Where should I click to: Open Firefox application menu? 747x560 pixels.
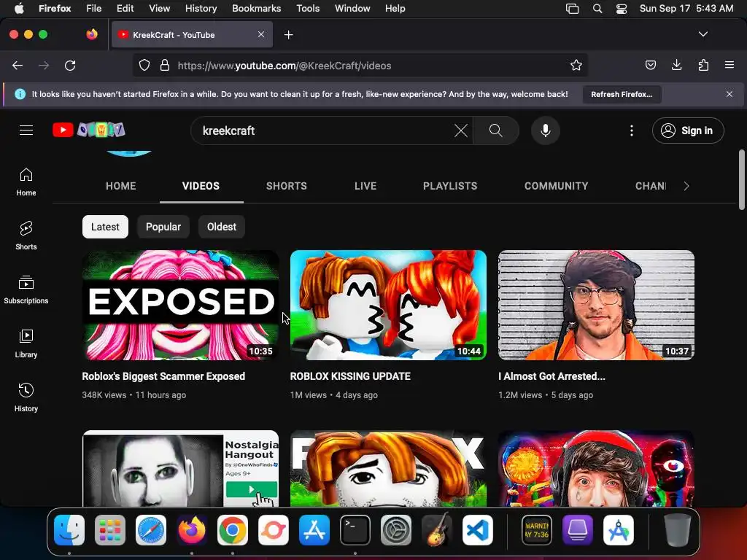tap(729, 65)
